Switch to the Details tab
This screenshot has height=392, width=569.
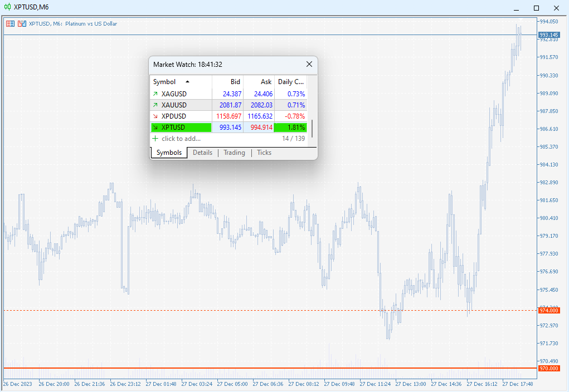(202, 153)
